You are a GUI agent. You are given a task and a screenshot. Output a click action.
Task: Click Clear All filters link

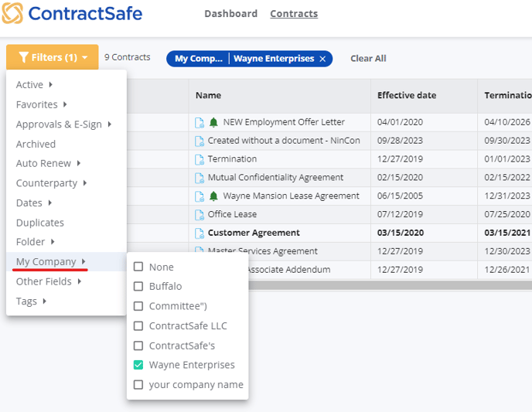click(x=368, y=59)
